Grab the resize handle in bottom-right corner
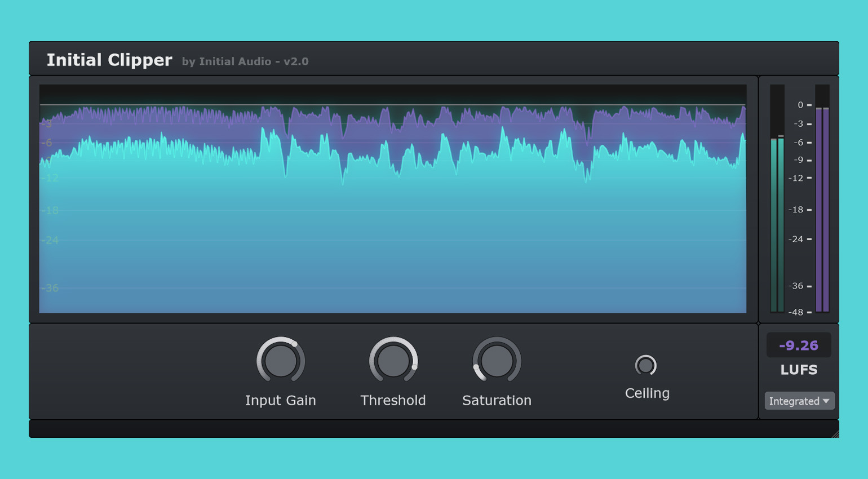This screenshot has height=479, width=868. point(835,433)
